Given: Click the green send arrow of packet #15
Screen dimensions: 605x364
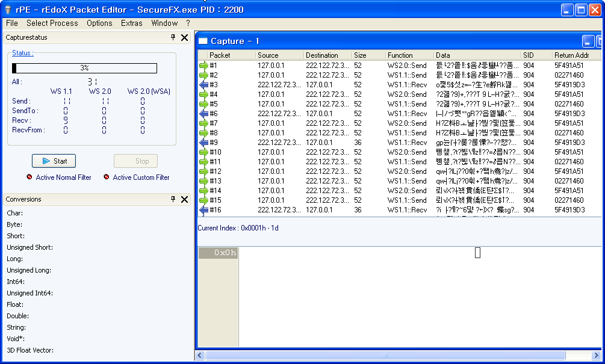Looking at the screenshot, I should [203, 200].
